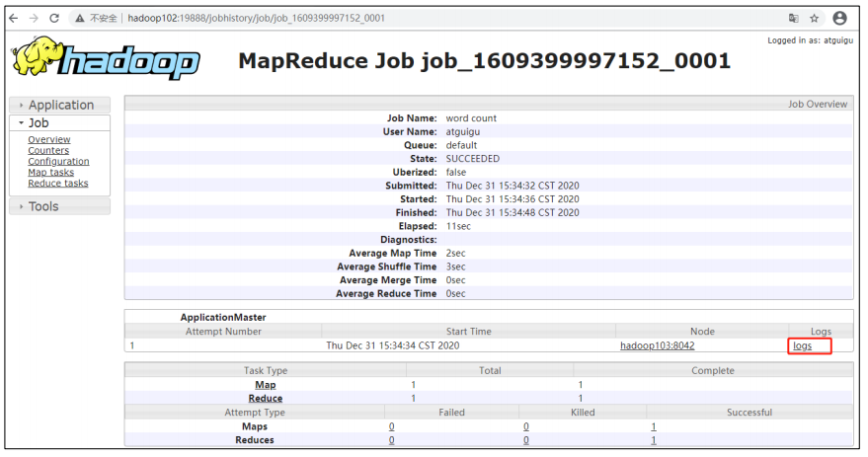
Task: Select the Queue value 'default'
Action: pyautogui.click(x=461, y=145)
